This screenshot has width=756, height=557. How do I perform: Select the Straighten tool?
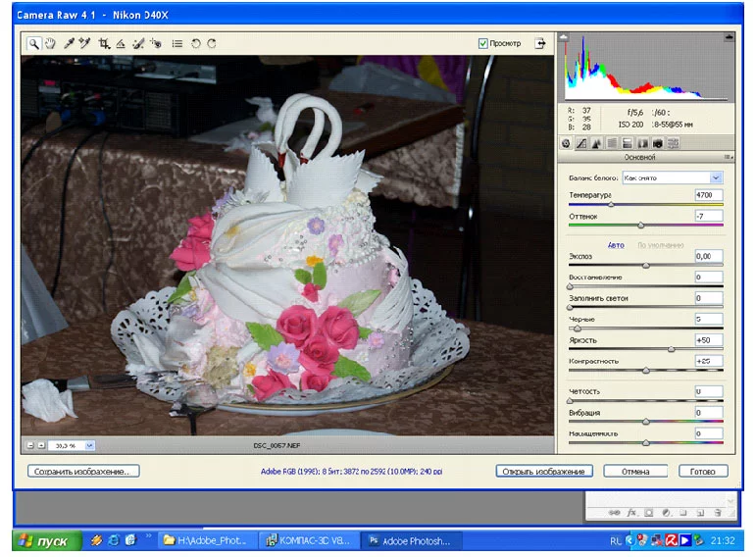121,44
